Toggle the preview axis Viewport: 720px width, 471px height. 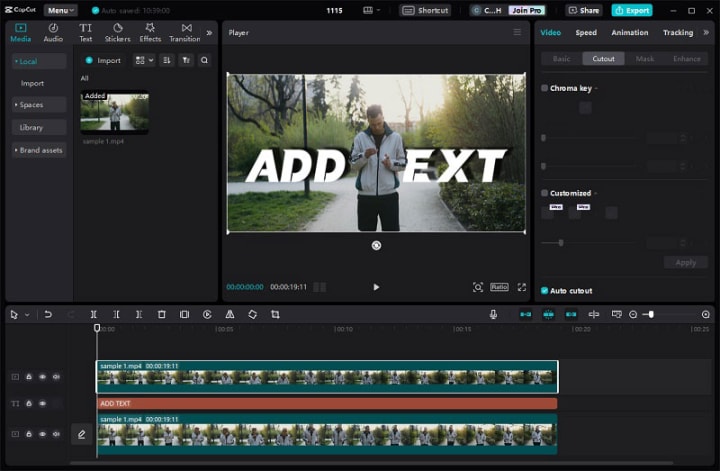[x=593, y=314]
